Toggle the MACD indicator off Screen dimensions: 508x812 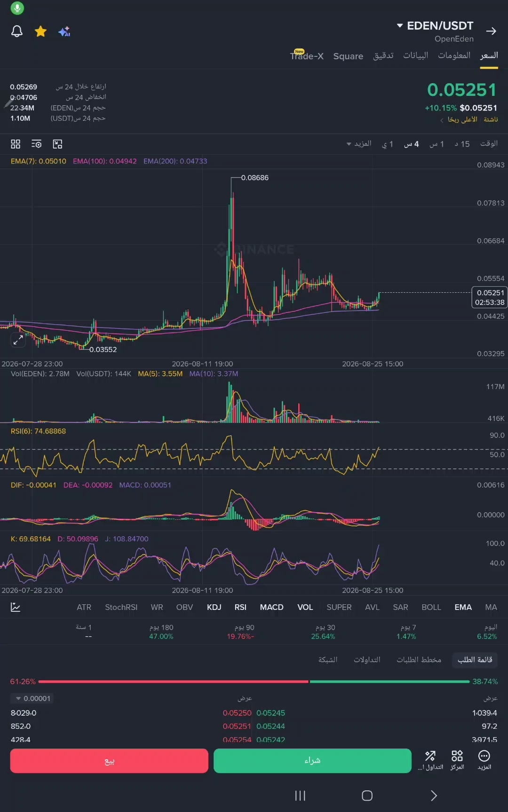click(x=272, y=607)
